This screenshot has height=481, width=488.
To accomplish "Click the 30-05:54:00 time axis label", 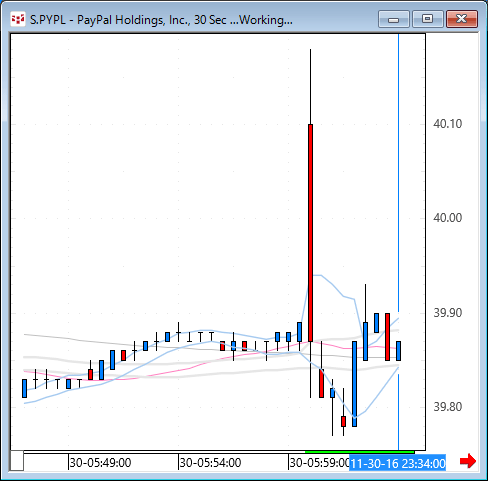I will [210, 463].
